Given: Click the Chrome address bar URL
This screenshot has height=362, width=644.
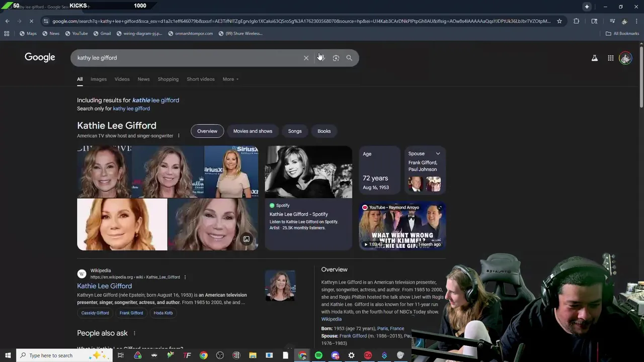Looking at the screenshot, I should (x=301, y=21).
